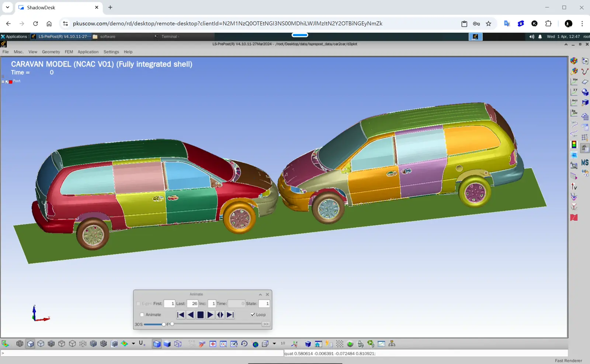Close the Animate dialog
Viewport: 590px width, 364px height.
click(267, 294)
